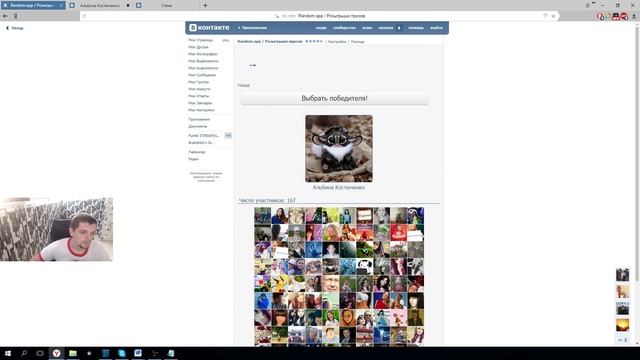Open Windows taskbar search
The width and height of the screenshot is (640, 360).
point(24,353)
